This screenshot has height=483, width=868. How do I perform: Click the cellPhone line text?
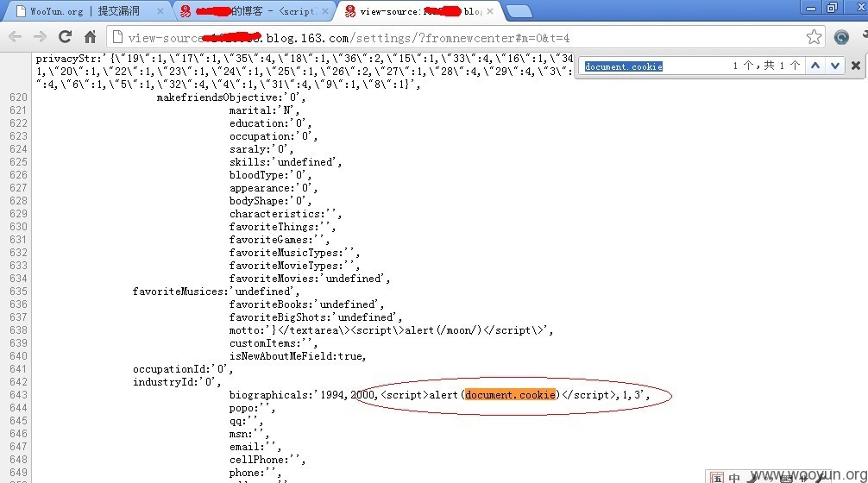(267, 460)
